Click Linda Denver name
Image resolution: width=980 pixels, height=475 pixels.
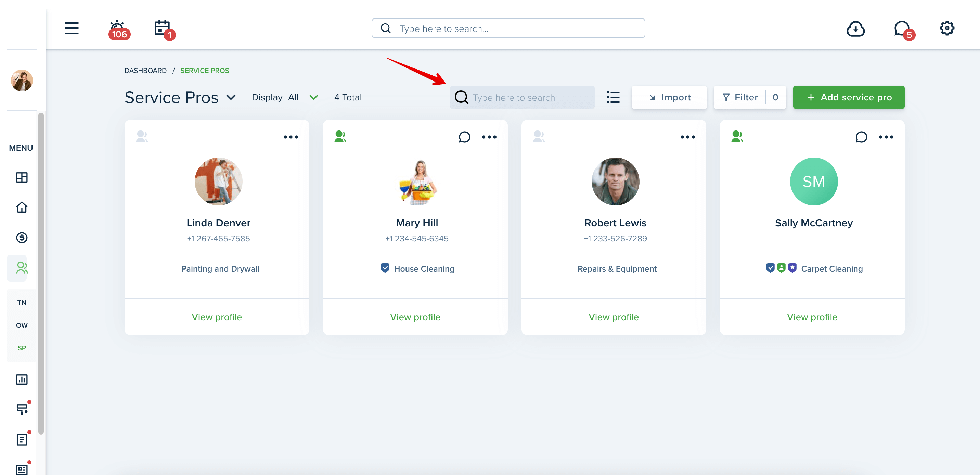click(218, 223)
